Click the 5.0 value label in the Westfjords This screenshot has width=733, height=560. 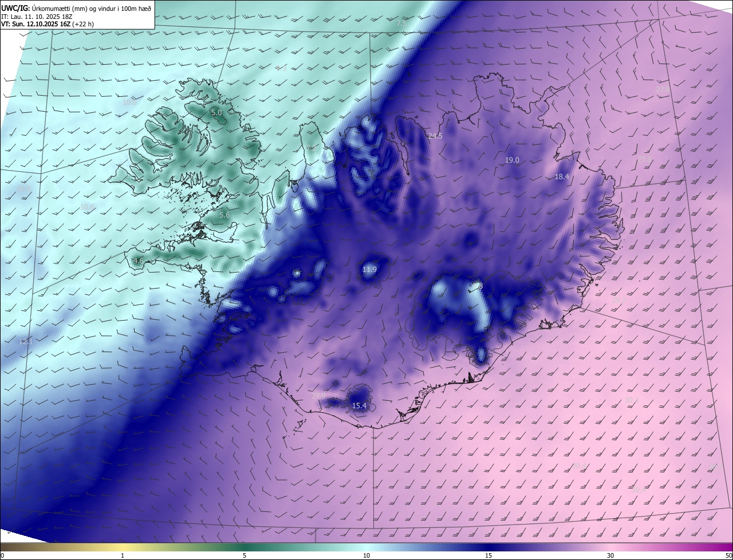tap(216, 113)
